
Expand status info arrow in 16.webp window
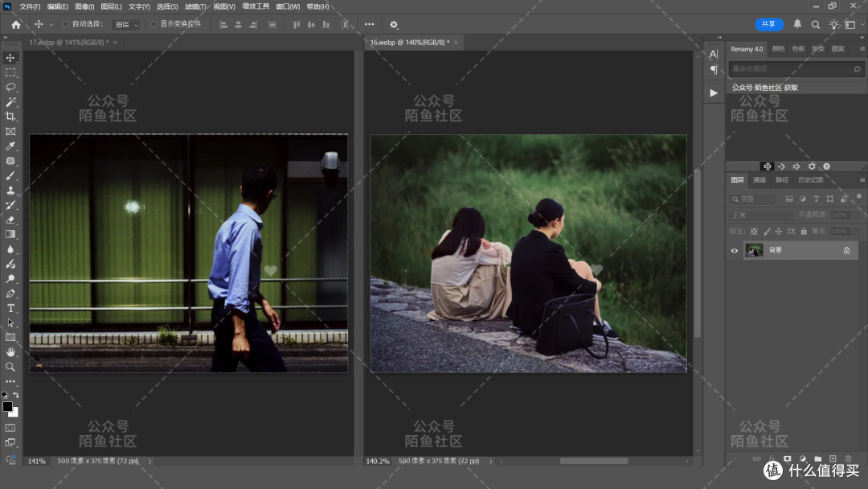490,461
